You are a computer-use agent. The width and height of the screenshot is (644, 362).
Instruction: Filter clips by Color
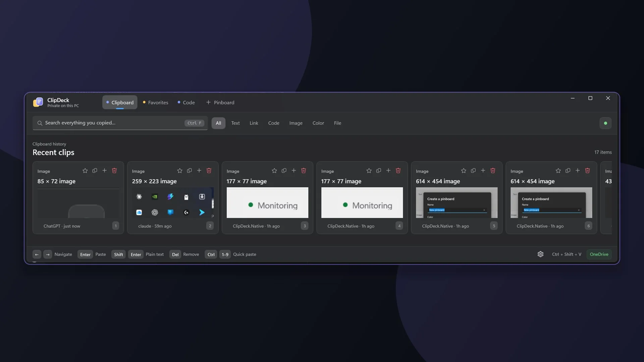click(318, 123)
